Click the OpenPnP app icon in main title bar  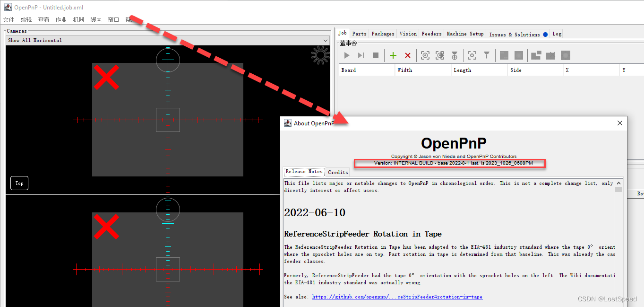(x=8, y=7)
